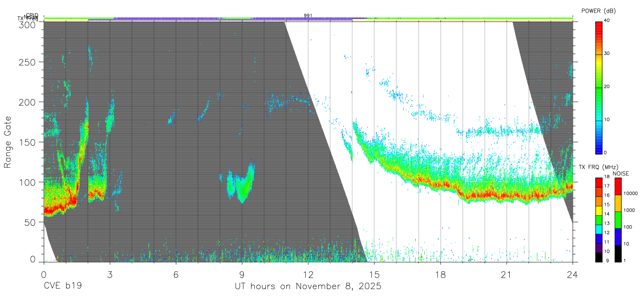This screenshot has height=297, width=644.
Task: Select the 11 label on TX FRQ scale
Action: [607, 242]
